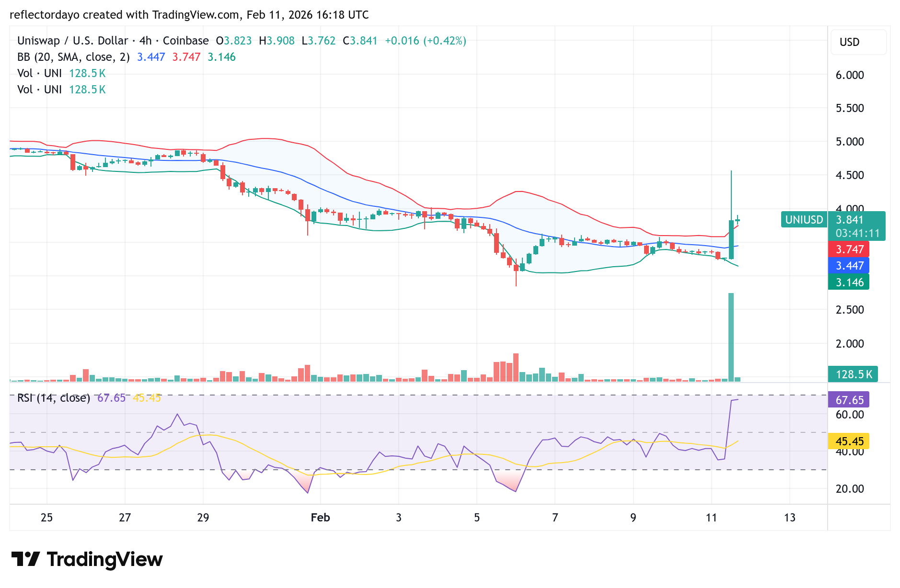Click the RSI (14, close) indicator legend

[x=54, y=398]
